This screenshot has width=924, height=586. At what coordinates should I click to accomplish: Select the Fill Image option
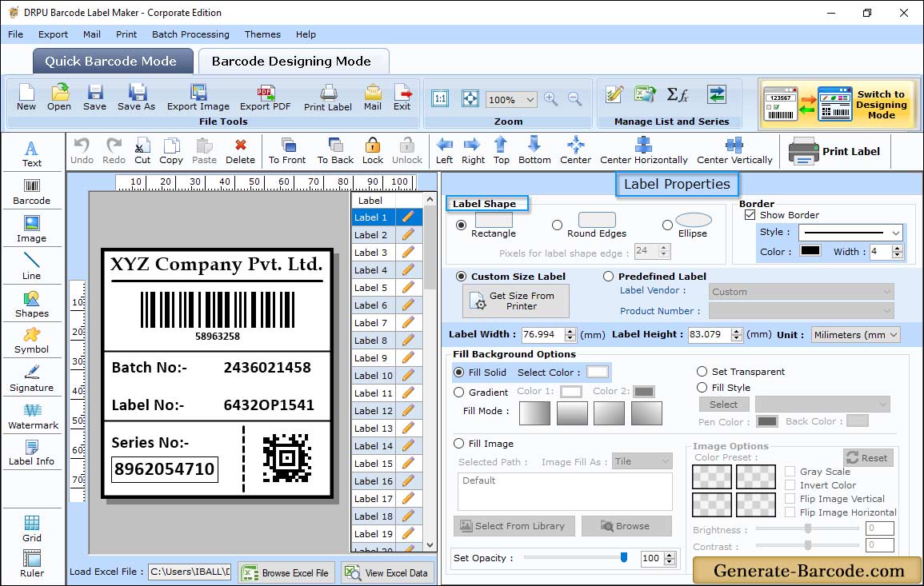pyautogui.click(x=458, y=444)
